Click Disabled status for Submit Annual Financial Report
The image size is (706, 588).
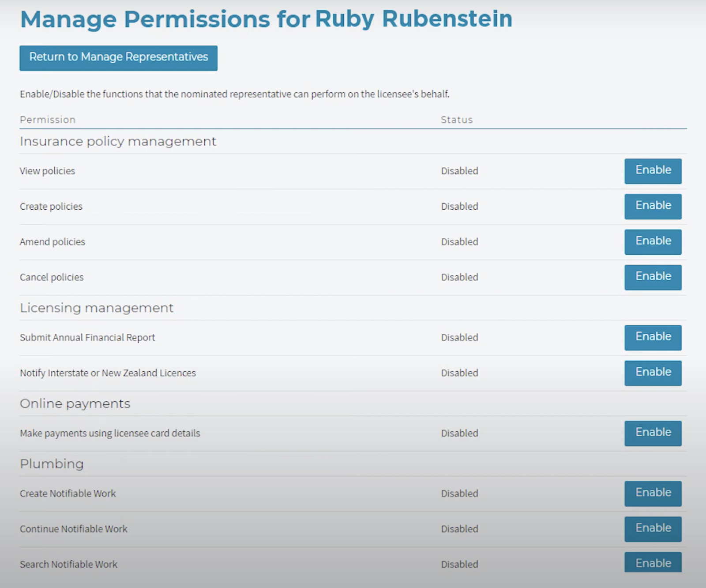pyautogui.click(x=459, y=337)
